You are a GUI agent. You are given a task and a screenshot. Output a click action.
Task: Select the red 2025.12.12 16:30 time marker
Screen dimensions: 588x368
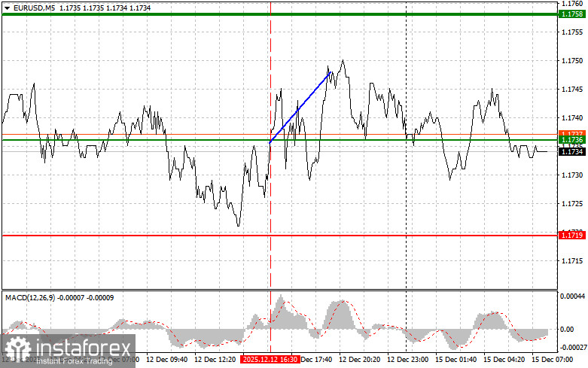[x=270, y=360]
